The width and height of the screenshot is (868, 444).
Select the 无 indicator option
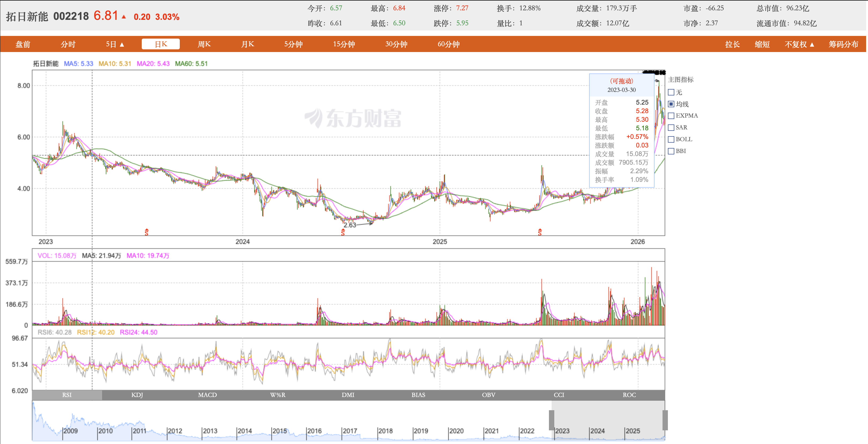coord(671,93)
